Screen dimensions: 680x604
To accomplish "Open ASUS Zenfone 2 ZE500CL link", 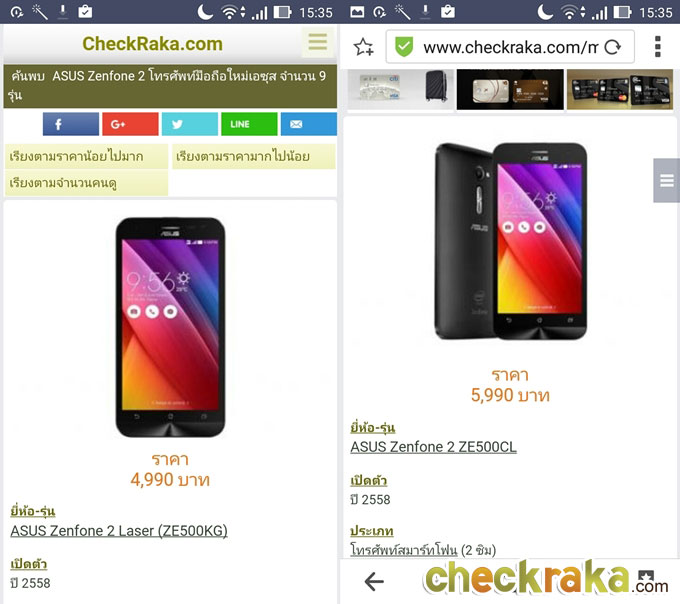I will (x=433, y=447).
